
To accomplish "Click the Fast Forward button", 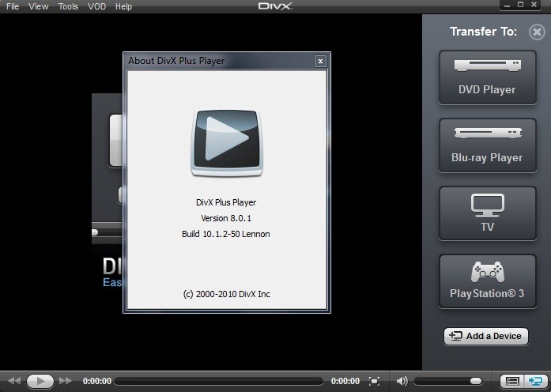I will tap(66, 381).
